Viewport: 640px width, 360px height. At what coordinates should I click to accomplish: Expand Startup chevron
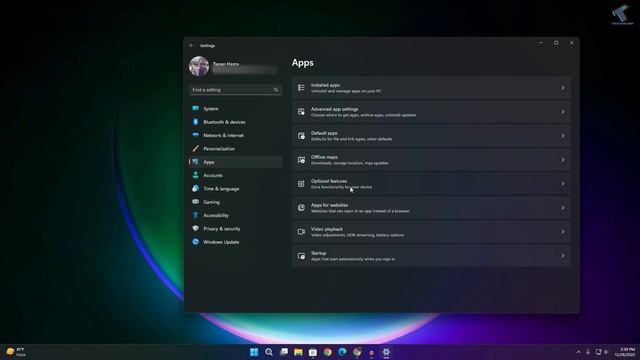click(x=563, y=256)
